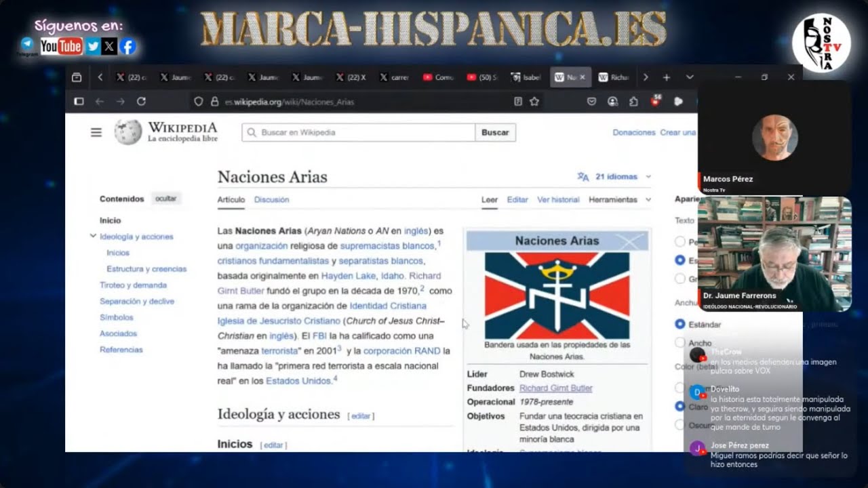Open the Hayden Lake link

click(x=348, y=276)
